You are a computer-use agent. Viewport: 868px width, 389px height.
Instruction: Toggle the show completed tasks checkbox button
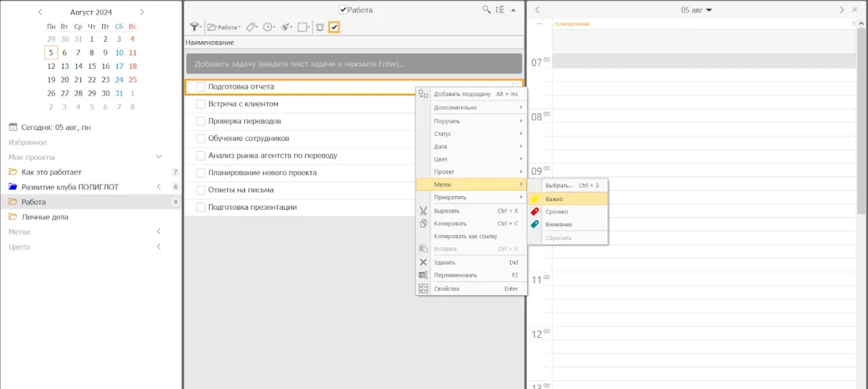(334, 27)
